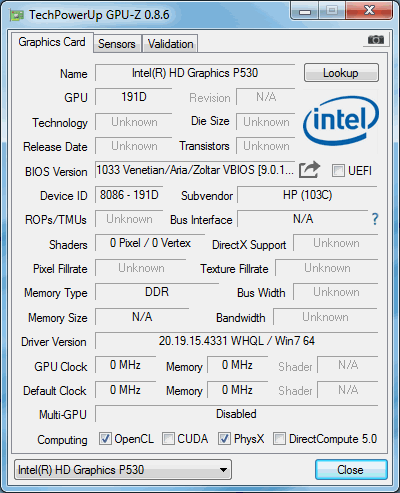
Task: Click the GPU Clock 0 MHz field
Action: (x=125, y=365)
